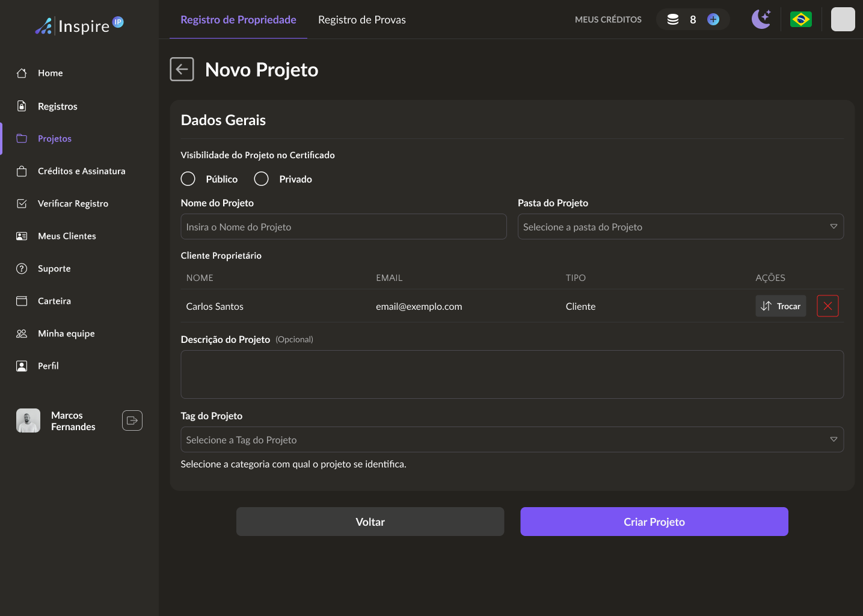Select the Registro de Propriedade tab
This screenshot has width=863, height=616.
(238, 20)
